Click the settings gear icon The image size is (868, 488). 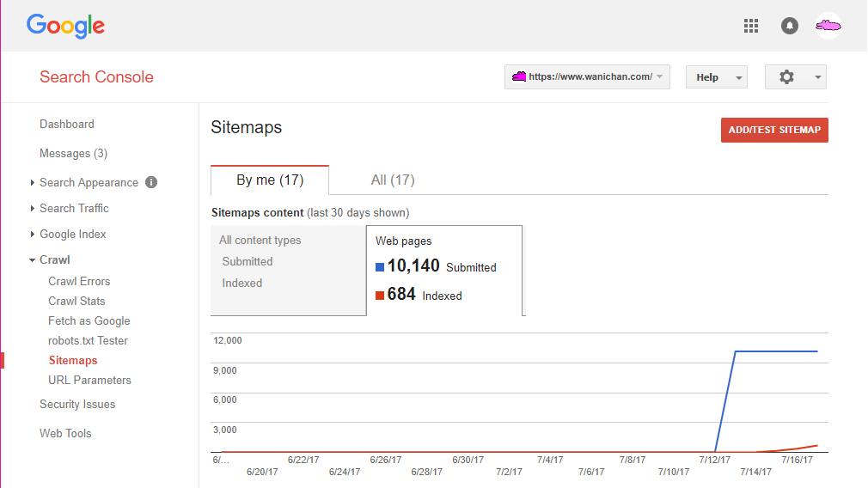(786, 77)
